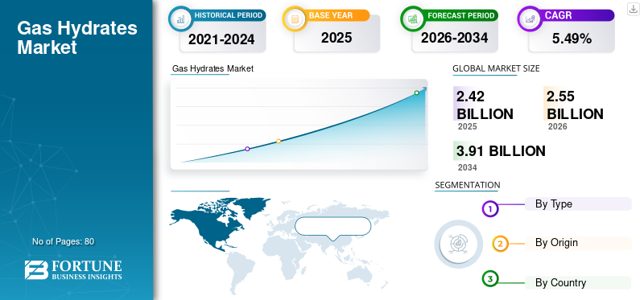Viewport: 644px width, 300px height.
Task: Click the orange marker on the chart
Action: click(x=279, y=142)
